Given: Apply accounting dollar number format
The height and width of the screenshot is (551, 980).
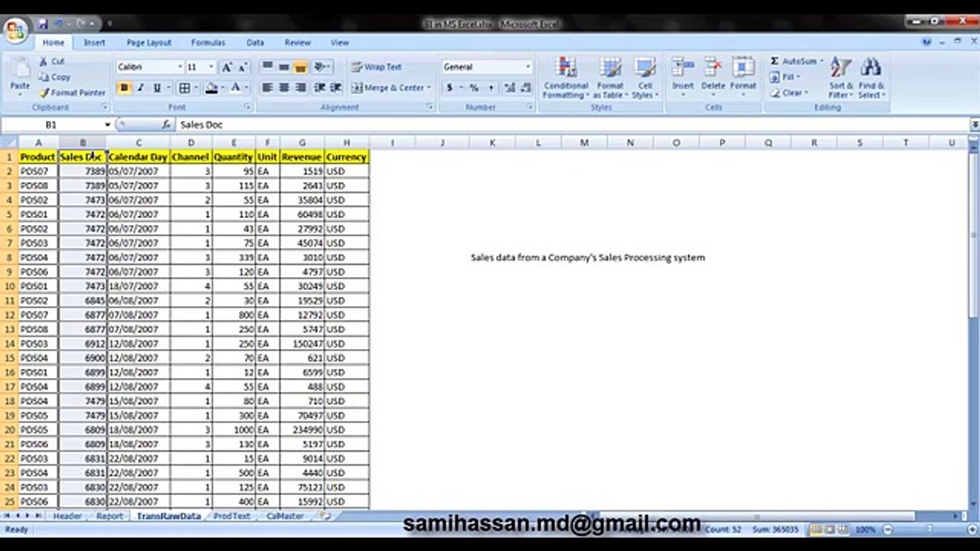Looking at the screenshot, I should pyautogui.click(x=449, y=88).
